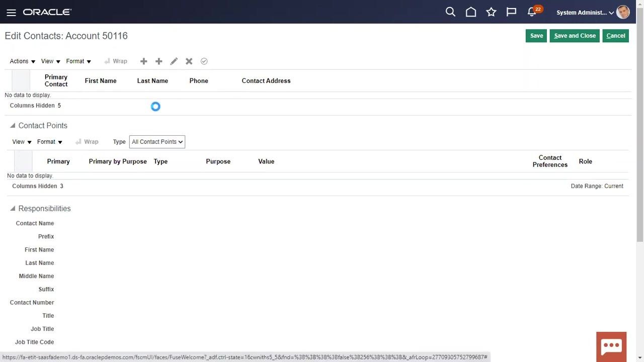
Task: Click the Date Range: Current text
Action: pyautogui.click(x=597, y=186)
